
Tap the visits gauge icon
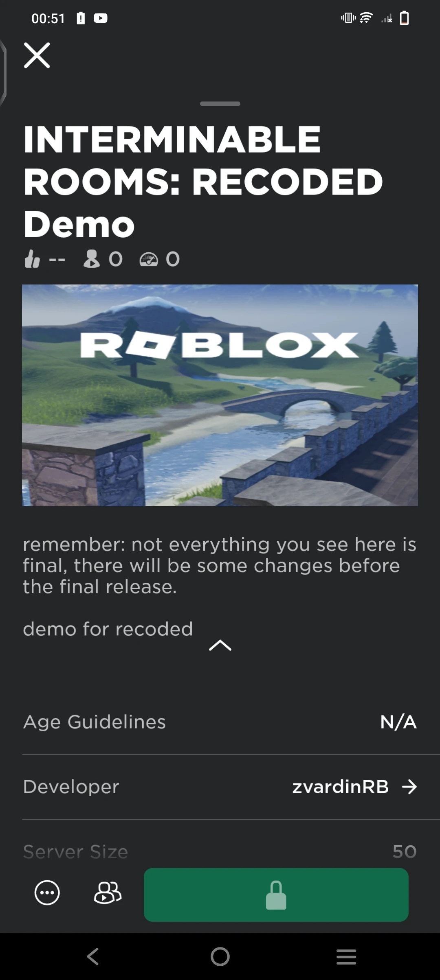(x=149, y=259)
